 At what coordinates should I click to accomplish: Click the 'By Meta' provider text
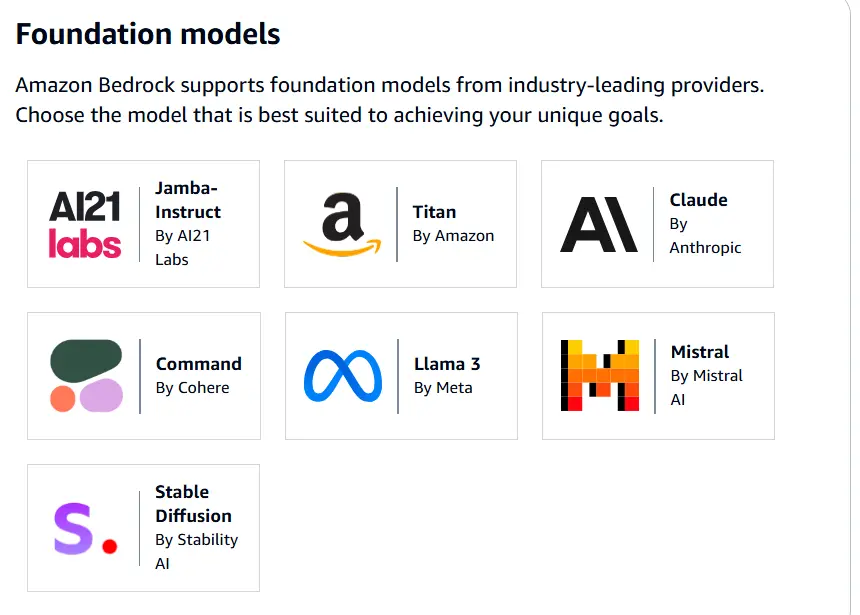[x=443, y=388]
